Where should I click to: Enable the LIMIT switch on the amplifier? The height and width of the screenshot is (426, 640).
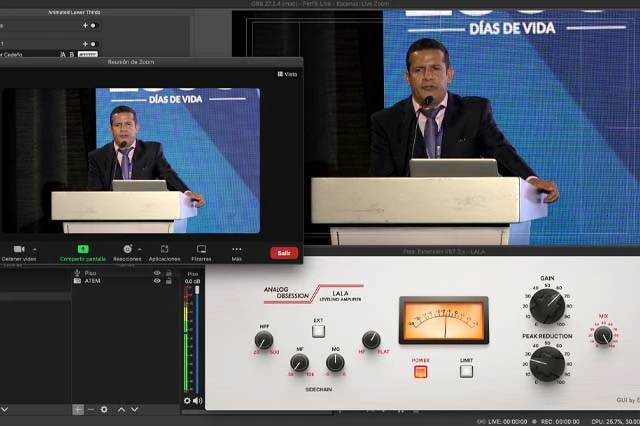[466, 371]
